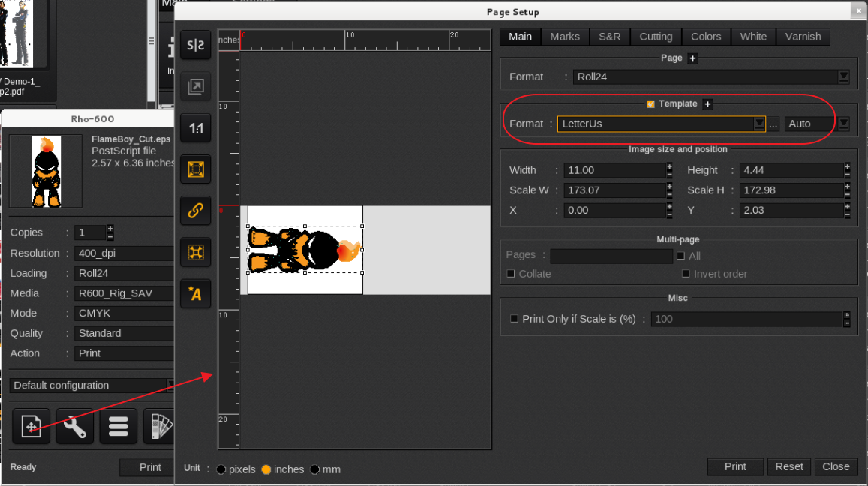
Task: Enable the Collate checkbox
Action: point(512,274)
